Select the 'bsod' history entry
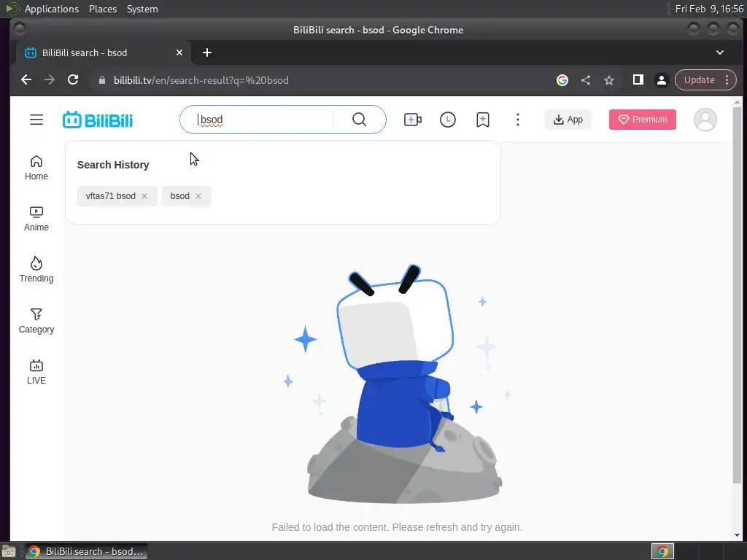The image size is (747, 560). [x=179, y=196]
